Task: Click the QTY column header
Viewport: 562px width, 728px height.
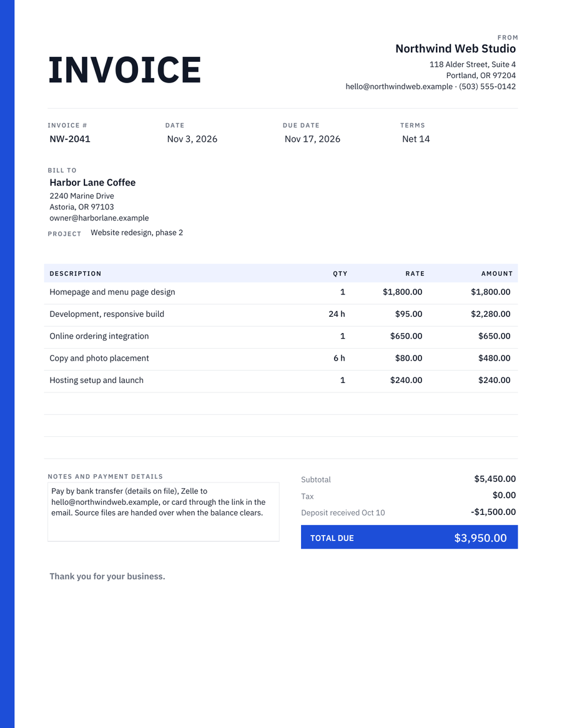Action: point(340,274)
